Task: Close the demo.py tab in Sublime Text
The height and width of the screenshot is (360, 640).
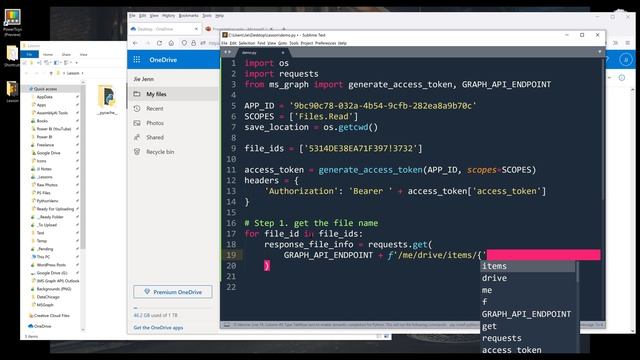Action: tap(282, 53)
